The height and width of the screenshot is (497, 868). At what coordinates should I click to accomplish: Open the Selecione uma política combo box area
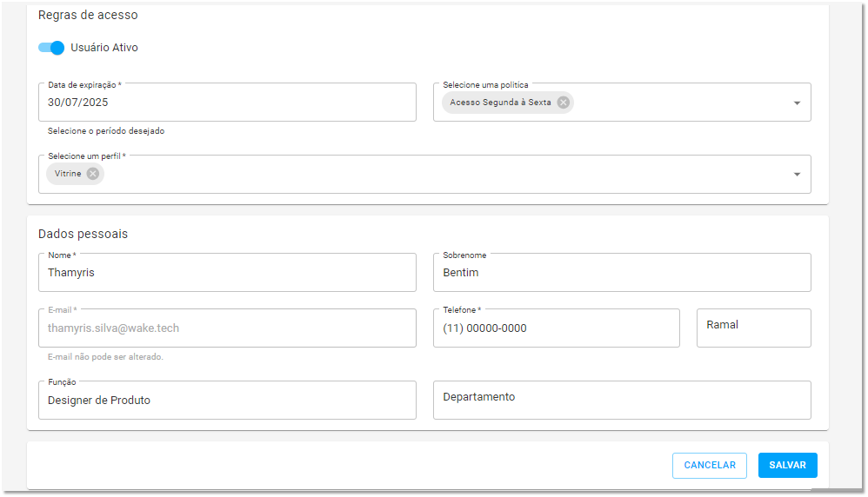pyautogui.click(x=622, y=103)
